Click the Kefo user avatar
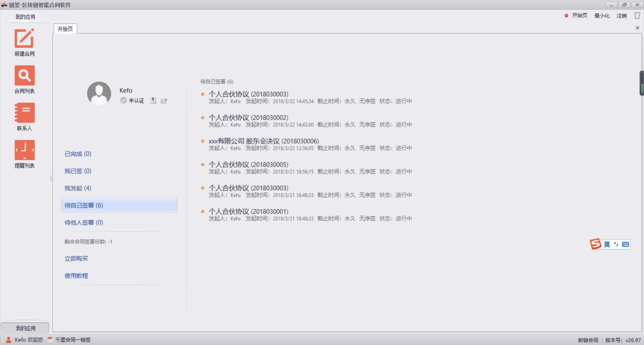Viewport: 644px width, 345px height. click(99, 94)
